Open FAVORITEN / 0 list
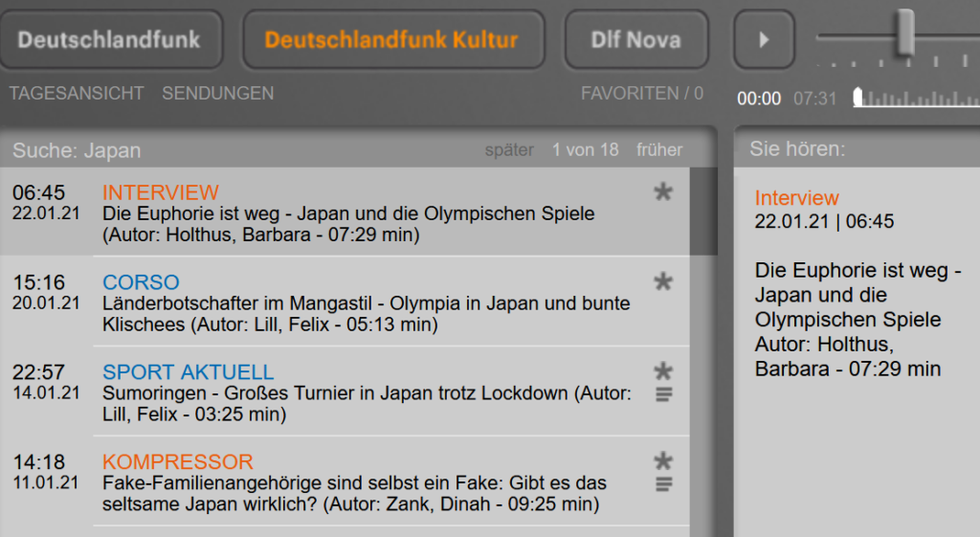 pos(642,93)
